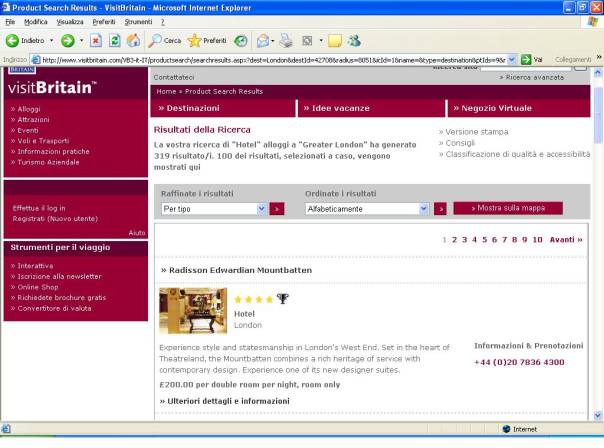Click the Stop page loading icon
The image size is (604, 448).
[96, 40]
